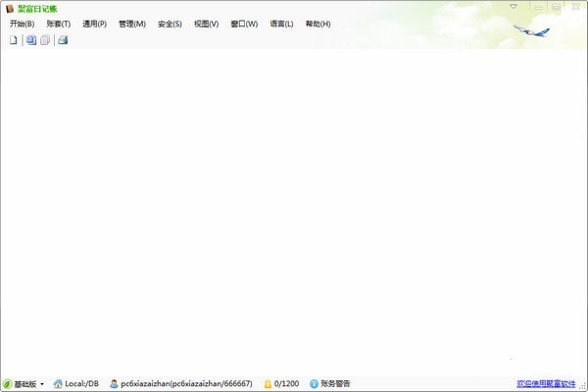588x392 pixels.
Task: Click the printer toolbar icon
Action: pos(63,40)
